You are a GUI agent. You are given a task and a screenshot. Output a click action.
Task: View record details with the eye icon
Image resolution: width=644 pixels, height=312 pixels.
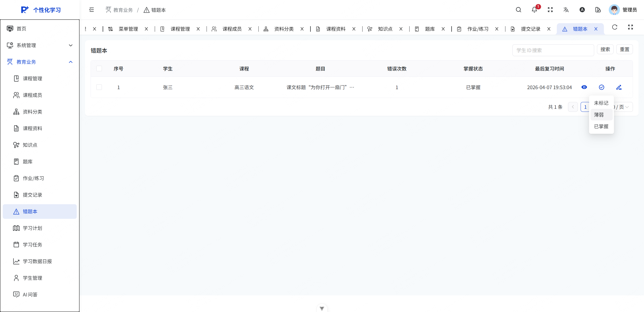[584, 87]
